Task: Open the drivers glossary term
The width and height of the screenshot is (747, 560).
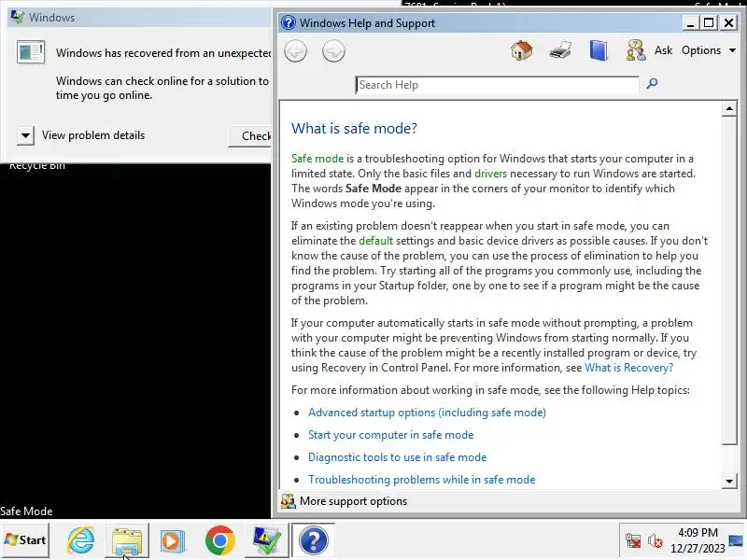Action: click(x=490, y=174)
